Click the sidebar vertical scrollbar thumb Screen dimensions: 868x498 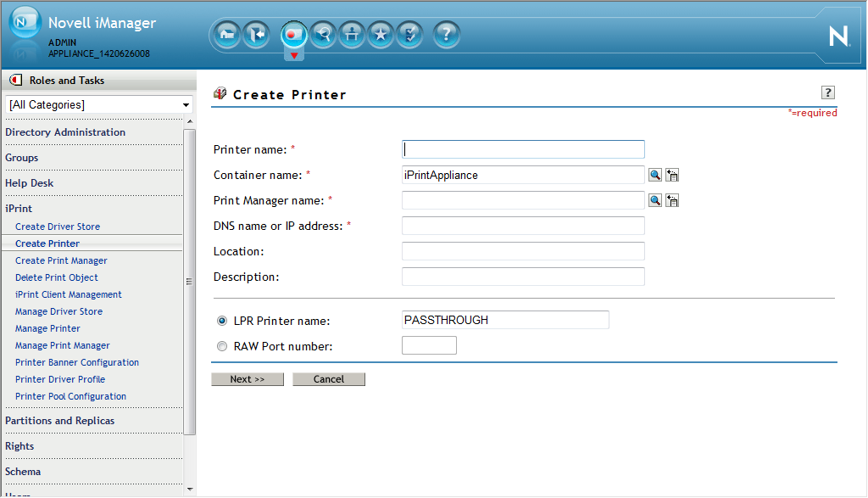[x=189, y=282]
